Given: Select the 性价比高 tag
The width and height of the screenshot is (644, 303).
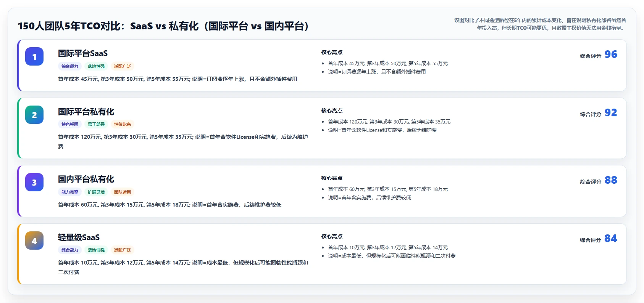Looking at the screenshot, I should 123,124.
